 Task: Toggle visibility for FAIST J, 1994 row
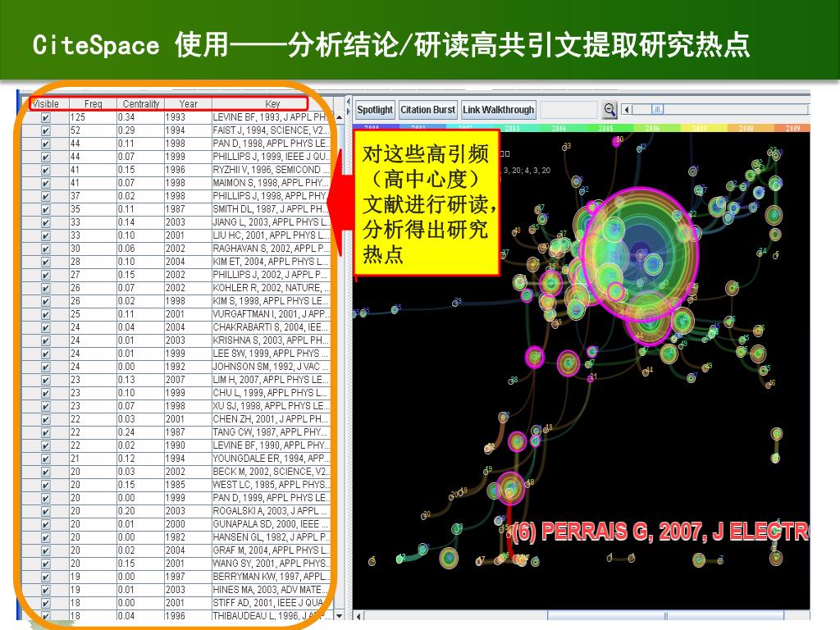46,130
